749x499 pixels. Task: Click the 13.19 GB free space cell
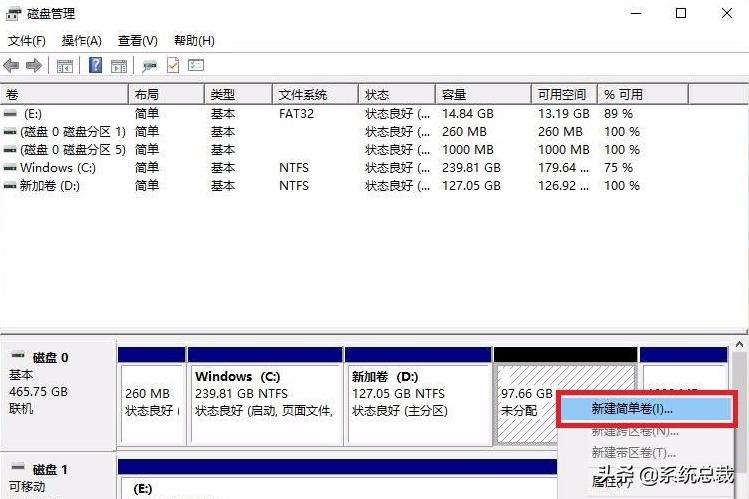click(x=564, y=114)
